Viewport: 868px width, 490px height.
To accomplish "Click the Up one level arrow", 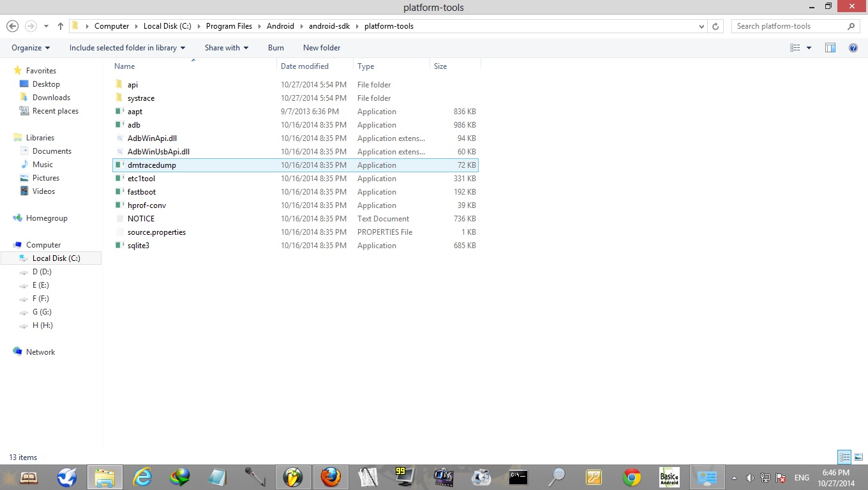I will click(x=61, y=26).
